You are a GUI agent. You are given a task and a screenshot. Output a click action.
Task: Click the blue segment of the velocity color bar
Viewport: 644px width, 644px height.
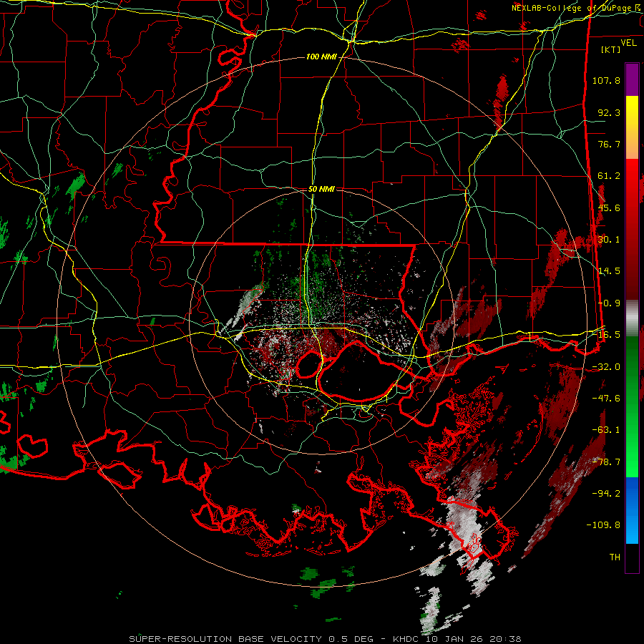pyautogui.click(x=632, y=510)
